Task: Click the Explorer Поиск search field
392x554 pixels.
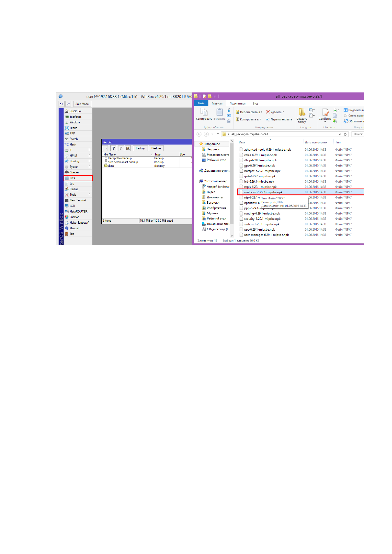Action: pyautogui.click(x=358, y=134)
